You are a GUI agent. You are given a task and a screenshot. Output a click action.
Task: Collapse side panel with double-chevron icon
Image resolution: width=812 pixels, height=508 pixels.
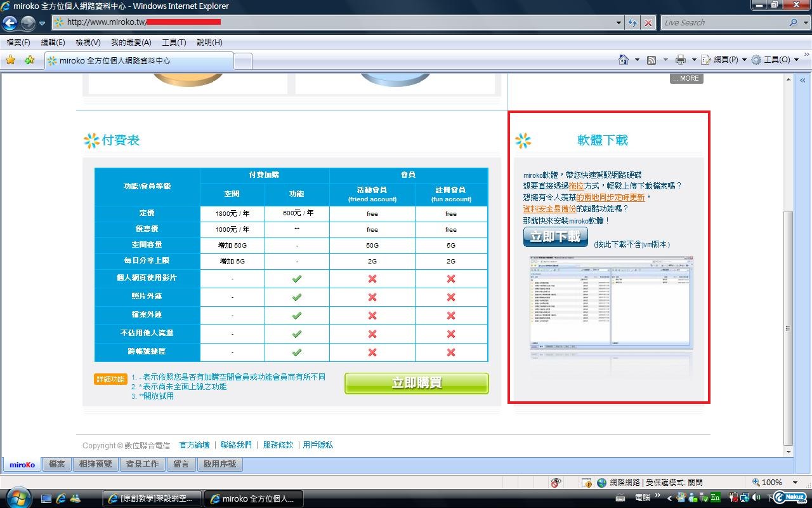tap(802, 81)
